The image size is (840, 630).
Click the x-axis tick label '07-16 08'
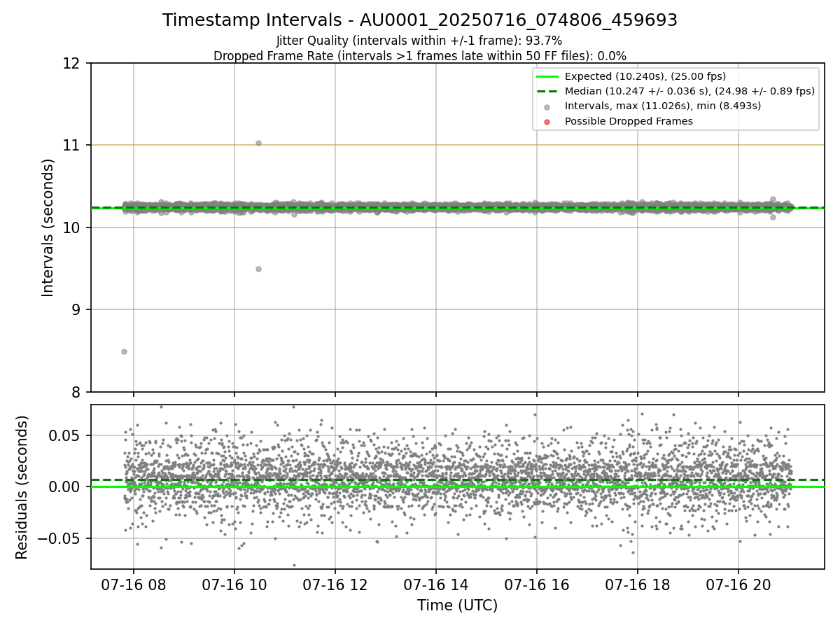[134, 584]
